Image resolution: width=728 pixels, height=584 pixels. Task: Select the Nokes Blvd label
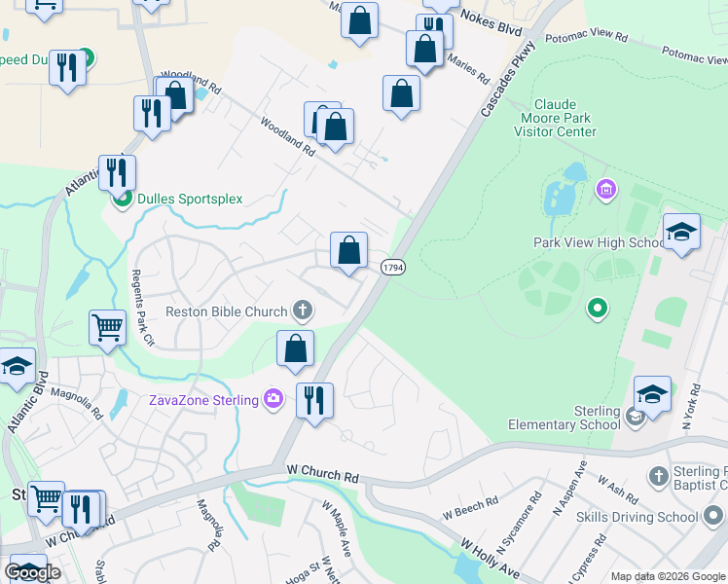pos(491,22)
